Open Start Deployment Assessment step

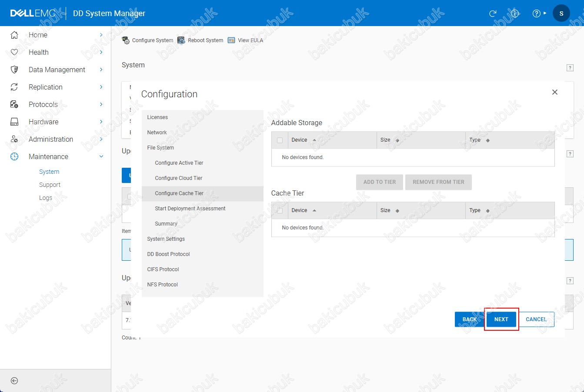pos(203,209)
